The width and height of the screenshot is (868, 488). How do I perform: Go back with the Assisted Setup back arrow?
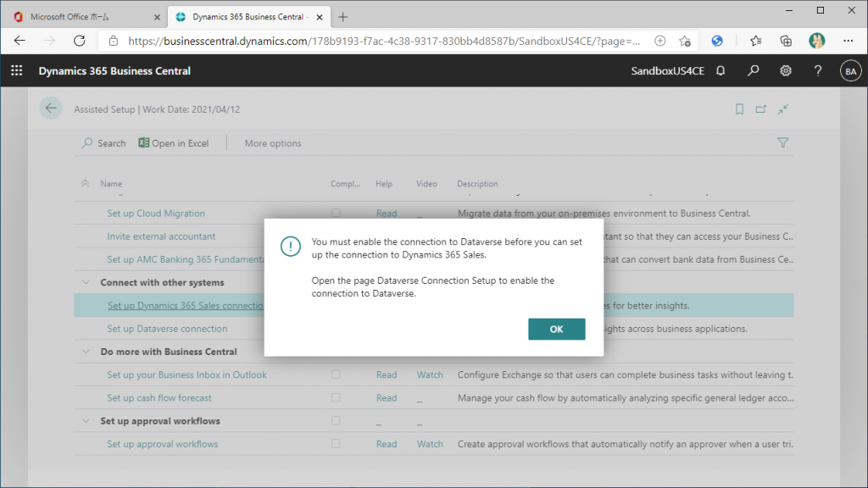tap(51, 108)
